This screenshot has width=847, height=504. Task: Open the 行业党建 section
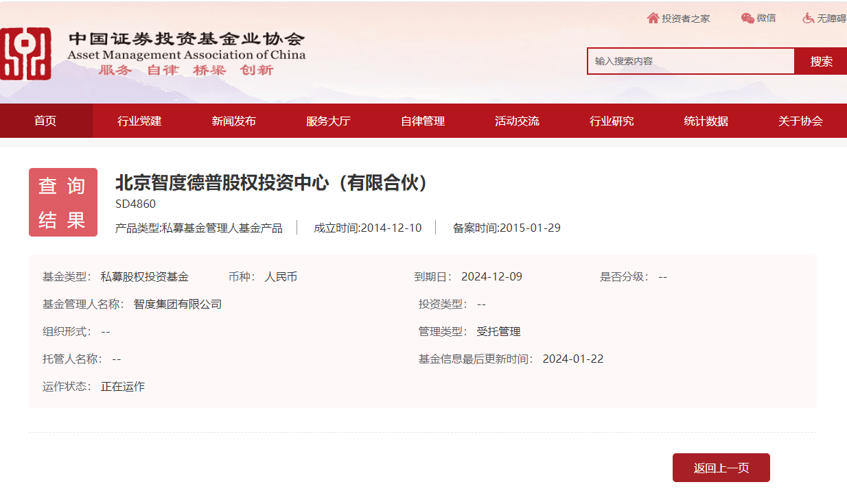coord(139,121)
